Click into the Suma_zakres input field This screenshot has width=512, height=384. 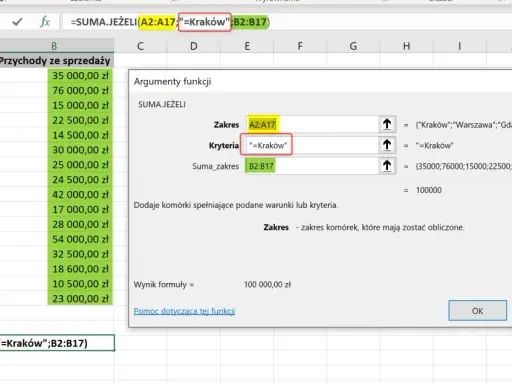(x=312, y=166)
